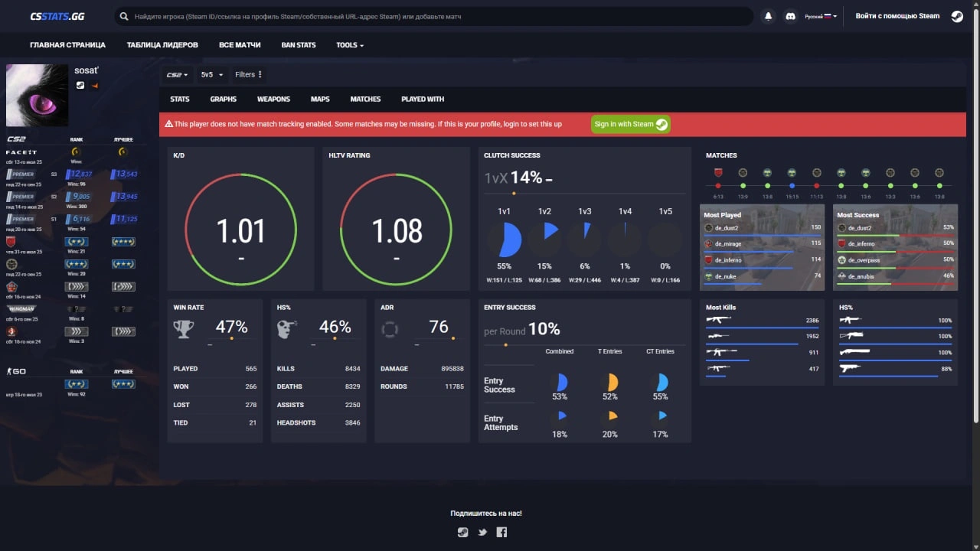
Task: Click the green Sign in with Steam button
Action: (630, 124)
